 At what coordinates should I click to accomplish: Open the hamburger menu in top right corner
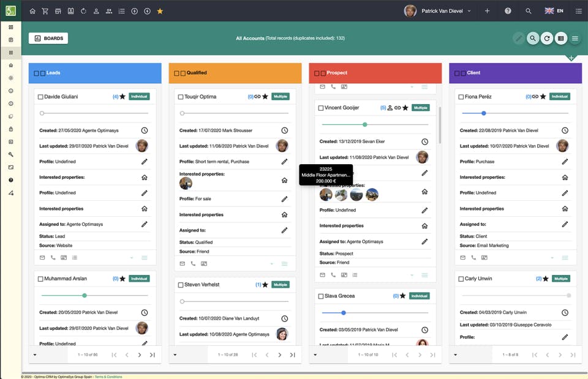pos(579,11)
